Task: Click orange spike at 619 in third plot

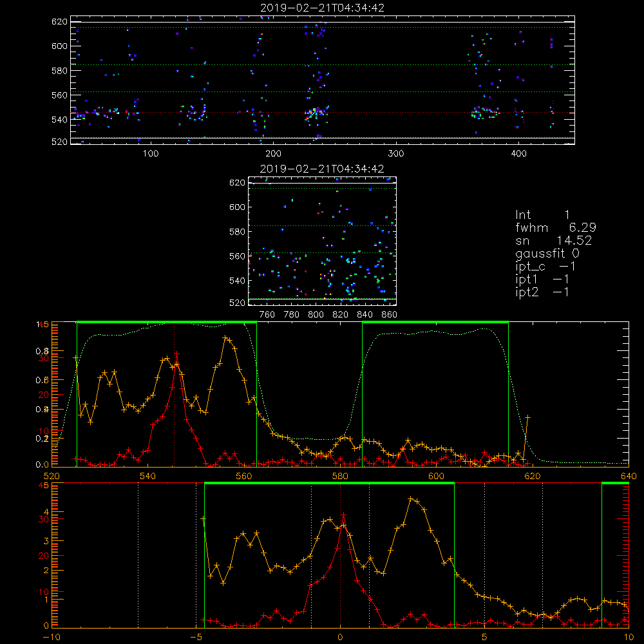Action: click(x=528, y=417)
